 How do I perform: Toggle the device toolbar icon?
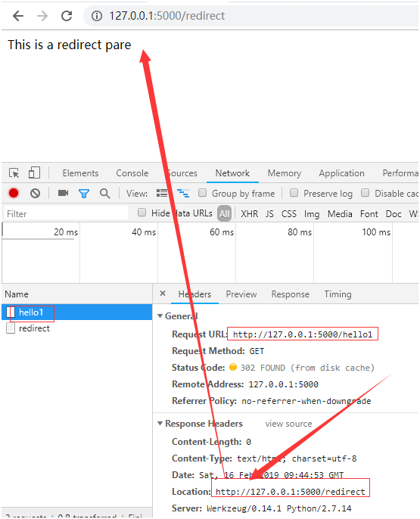[x=34, y=172]
